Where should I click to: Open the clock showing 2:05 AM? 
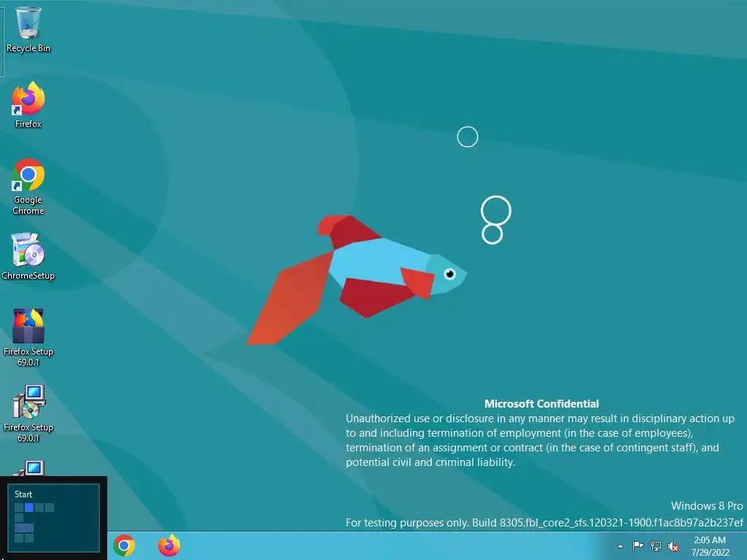[710, 546]
